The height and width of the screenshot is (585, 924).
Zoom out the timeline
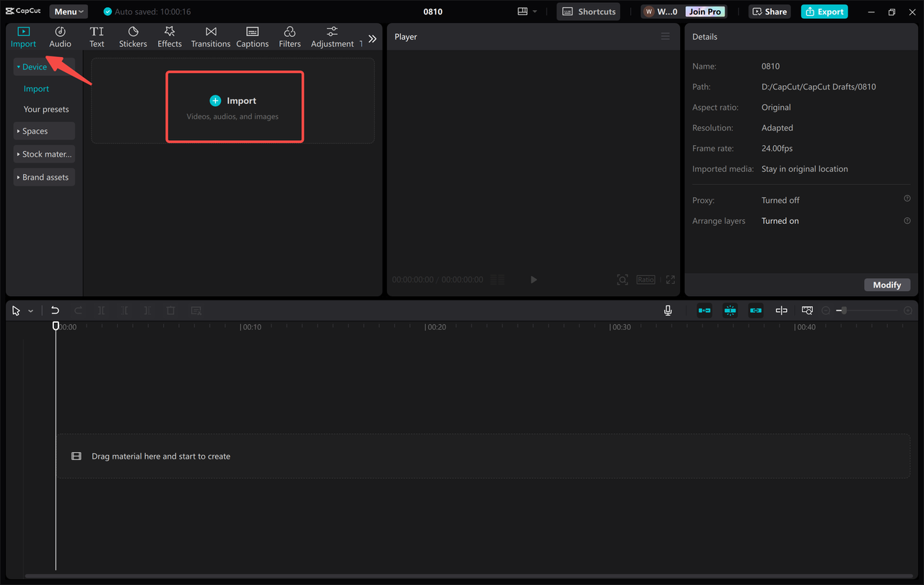click(x=826, y=311)
